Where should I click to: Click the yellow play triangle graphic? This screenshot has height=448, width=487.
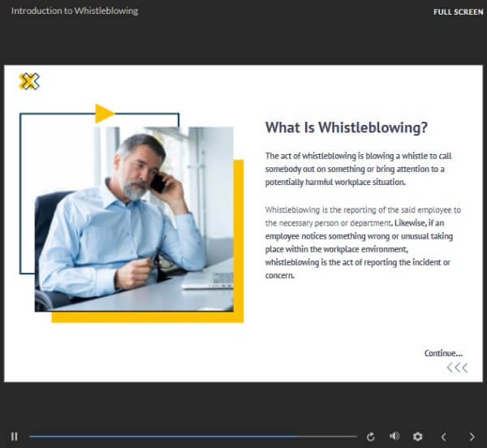[x=104, y=114]
